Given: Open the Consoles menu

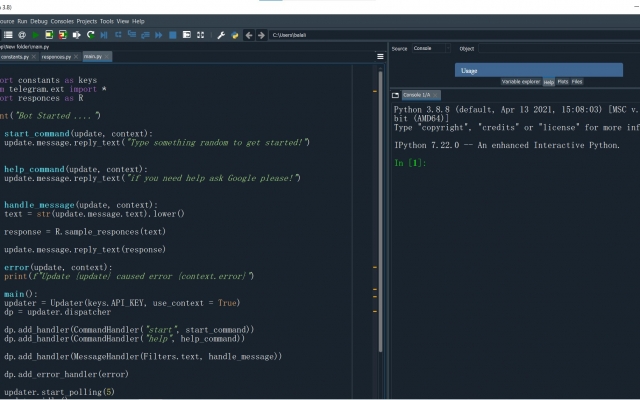Looking at the screenshot, I should (x=62, y=21).
